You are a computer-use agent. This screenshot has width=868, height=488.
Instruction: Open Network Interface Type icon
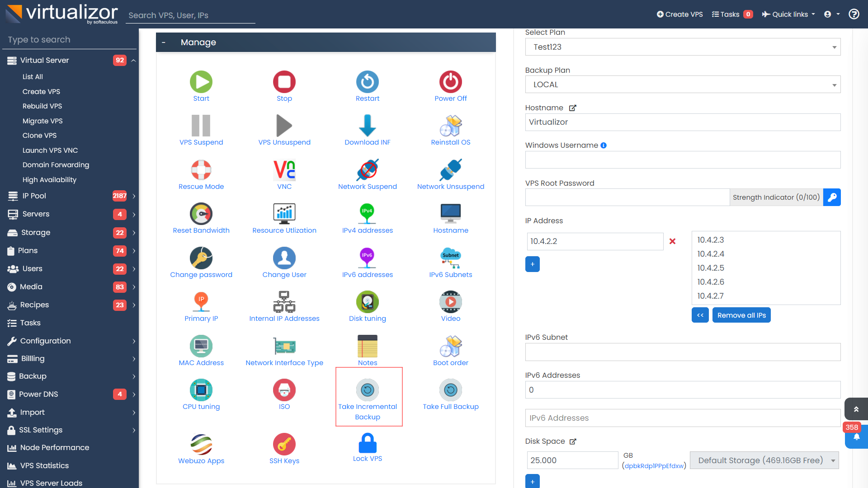click(284, 346)
